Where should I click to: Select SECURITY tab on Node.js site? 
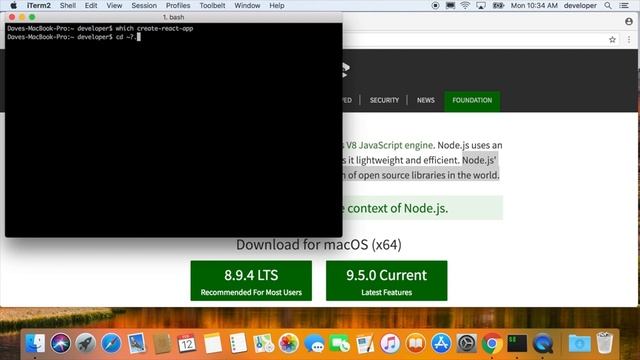click(x=384, y=100)
